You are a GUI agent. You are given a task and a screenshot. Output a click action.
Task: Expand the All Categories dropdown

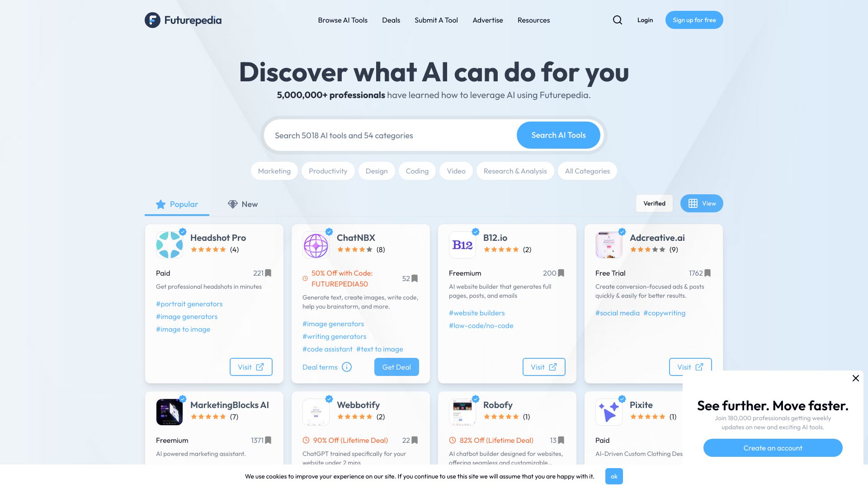[x=587, y=171]
